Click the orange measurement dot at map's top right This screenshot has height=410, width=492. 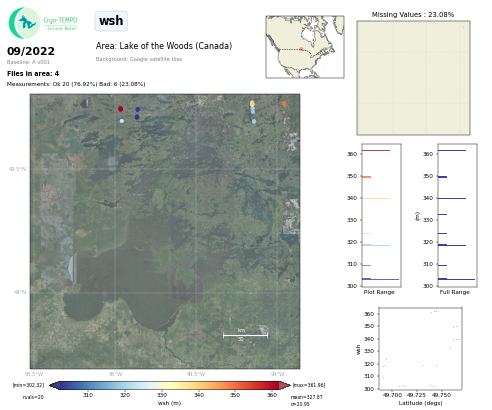[284, 104]
